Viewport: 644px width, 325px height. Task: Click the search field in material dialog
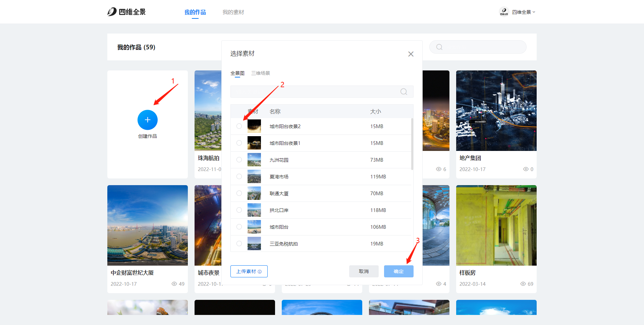tap(315, 92)
